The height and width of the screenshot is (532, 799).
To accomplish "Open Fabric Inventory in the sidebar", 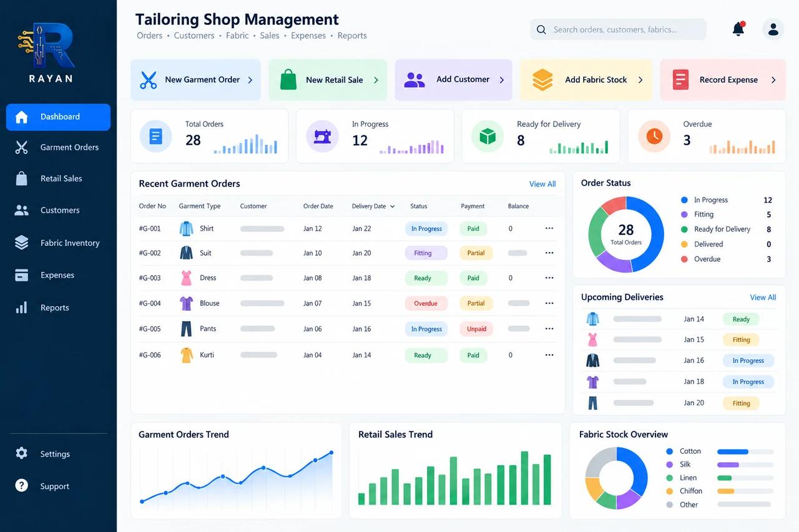I will pyautogui.click(x=58, y=243).
